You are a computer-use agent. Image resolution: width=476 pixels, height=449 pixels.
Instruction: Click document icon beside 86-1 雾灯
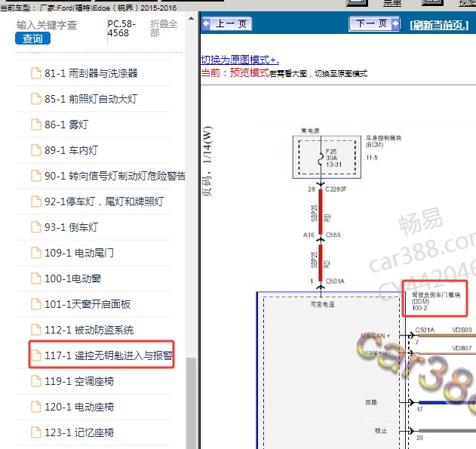[36, 125]
